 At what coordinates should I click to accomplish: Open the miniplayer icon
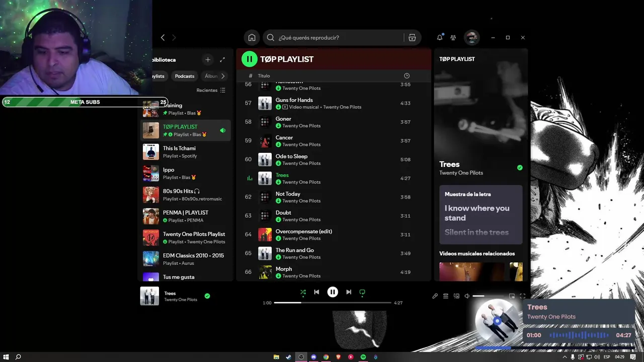pyautogui.click(x=512, y=296)
